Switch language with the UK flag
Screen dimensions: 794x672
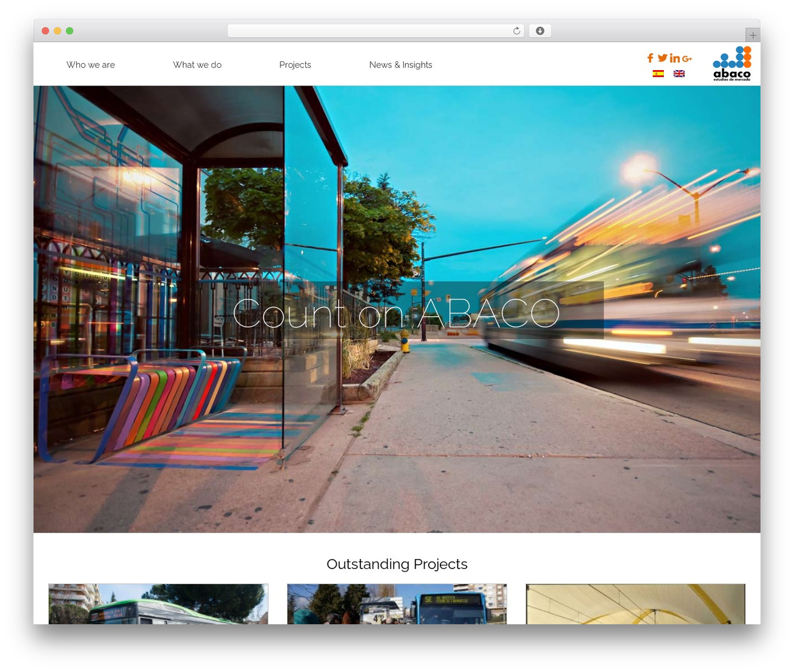click(679, 73)
